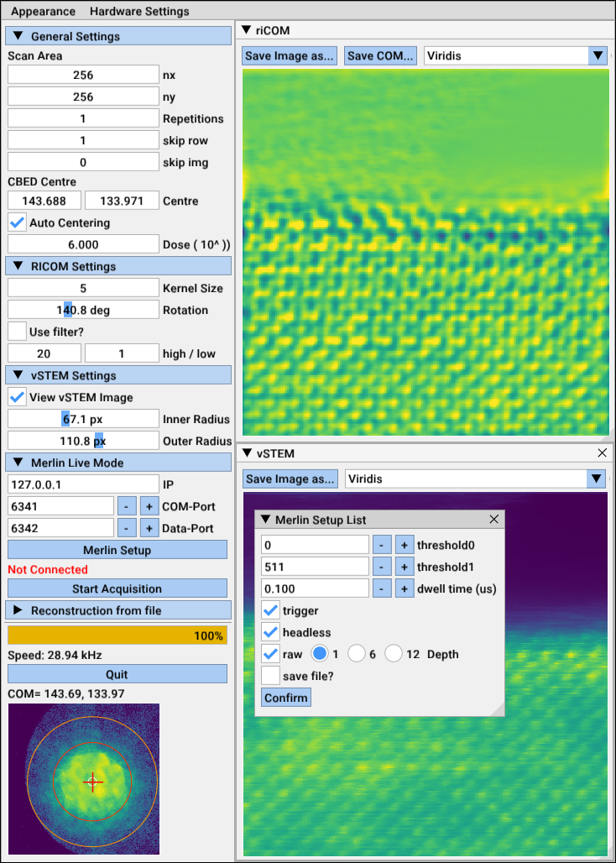Screen dimensions: 616x863
Task: Enable the Use filter? checkbox
Action: click(18, 332)
